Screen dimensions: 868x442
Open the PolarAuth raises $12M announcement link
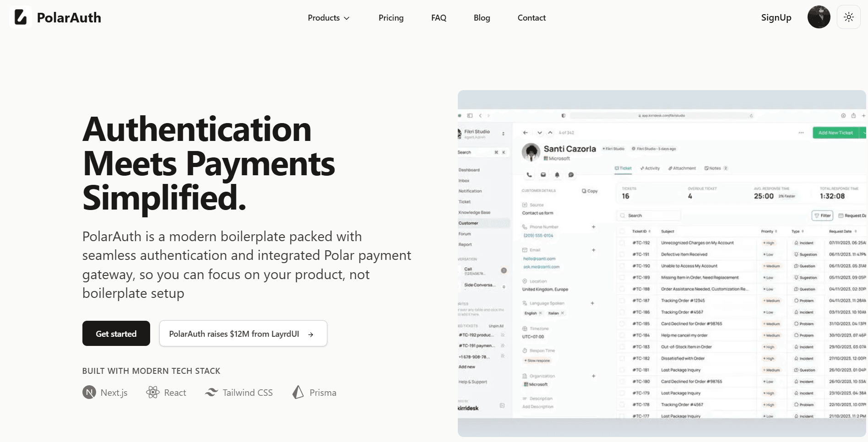(243, 334)
